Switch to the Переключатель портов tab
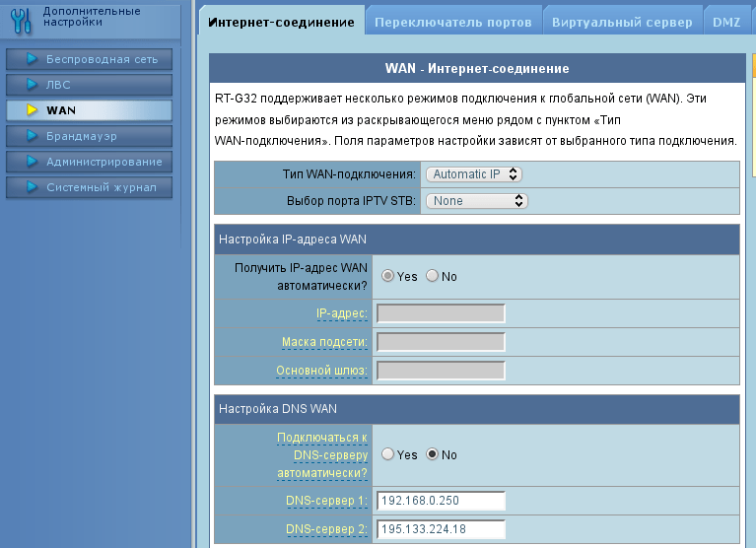This screenshot has height=548, width=756. (x=453, y=22)
